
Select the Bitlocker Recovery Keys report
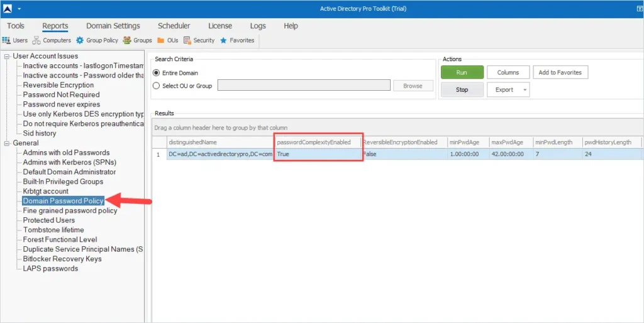pos(62,259)
